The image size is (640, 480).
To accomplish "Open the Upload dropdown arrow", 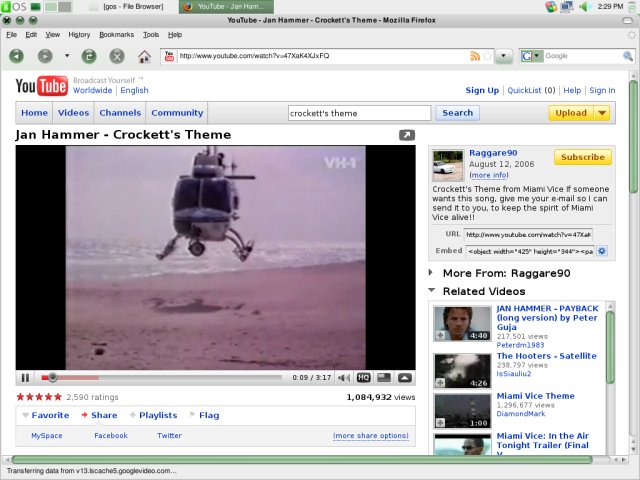I will click(x=602, y=113).
